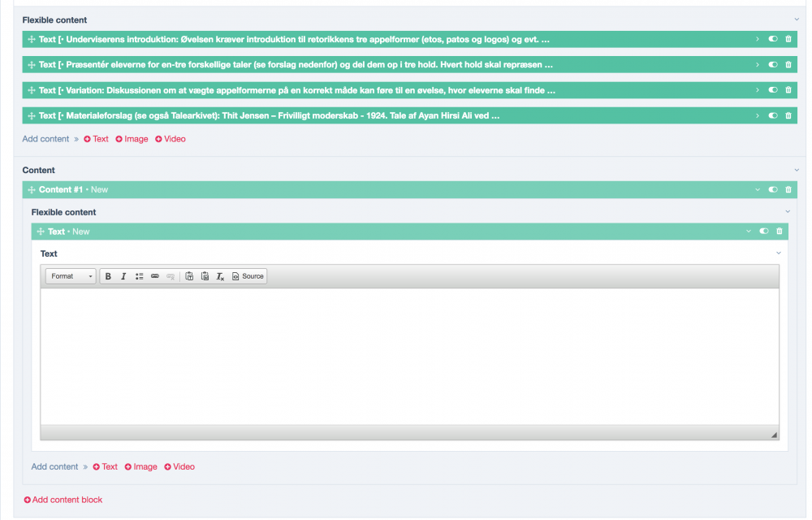Expand the 'Materialeforslag' text block chevron
The height and width of the screenshot is (520, 812).
point(758,115)
